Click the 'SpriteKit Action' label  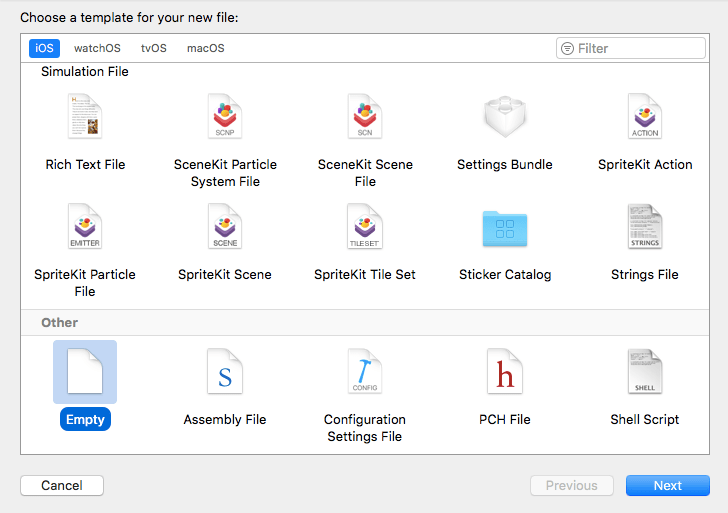click(x=645, y=164)
